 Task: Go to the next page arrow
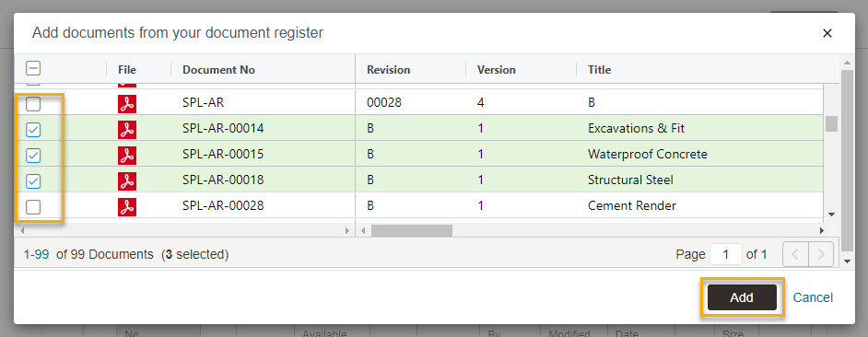pos(821,254)
